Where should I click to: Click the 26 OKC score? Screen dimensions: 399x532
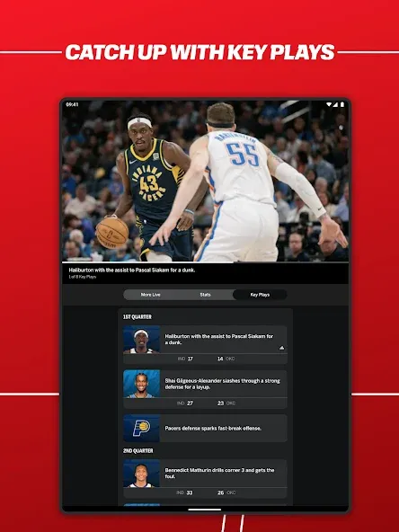(x=226, y=492)
